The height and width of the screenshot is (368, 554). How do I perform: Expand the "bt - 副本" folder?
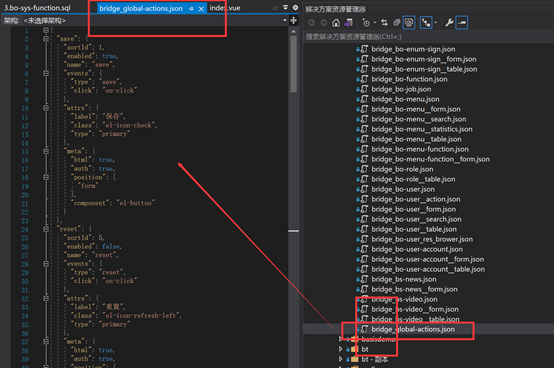340,359
